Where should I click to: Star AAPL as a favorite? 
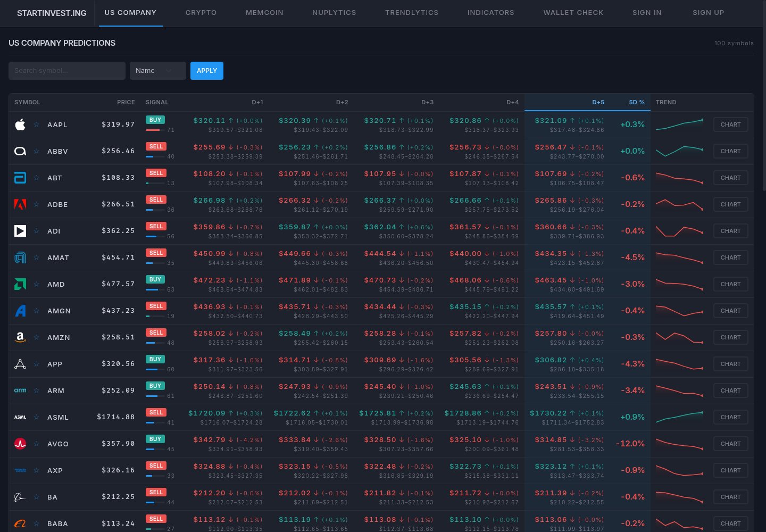[37, 124]
